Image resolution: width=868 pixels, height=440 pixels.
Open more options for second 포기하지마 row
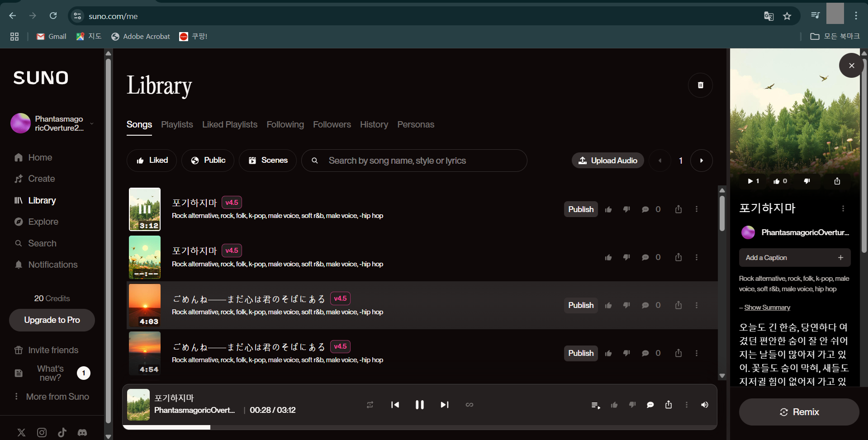(697, 257)
